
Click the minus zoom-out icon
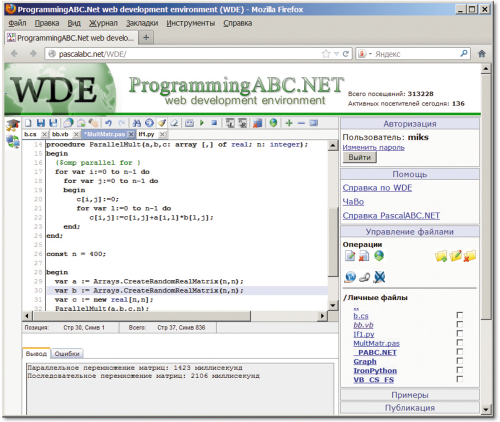pyautogui.click(x=301, y=123)
